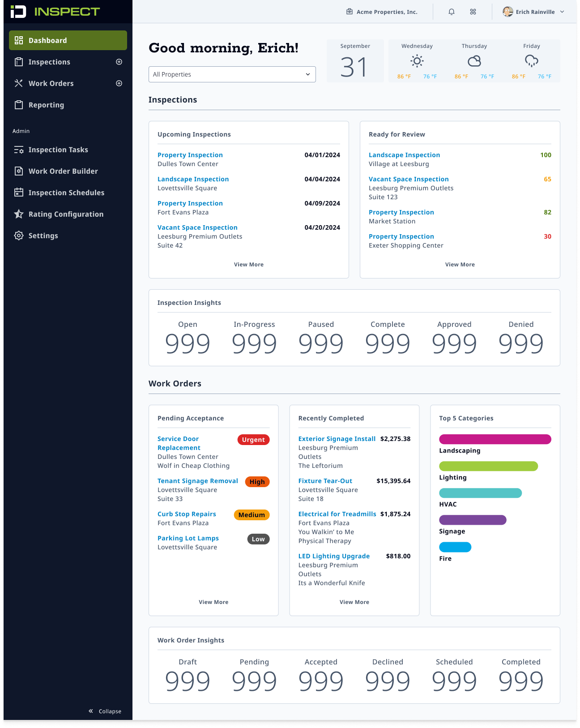
Task: Click the Collapse double-chevron icon
Action: (x=91, y=711)
